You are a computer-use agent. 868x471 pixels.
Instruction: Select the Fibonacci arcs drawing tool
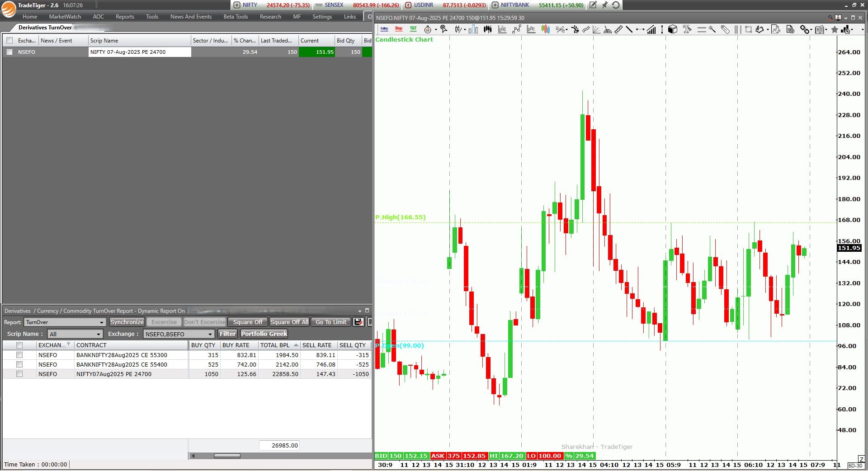(x=608, y=29)
